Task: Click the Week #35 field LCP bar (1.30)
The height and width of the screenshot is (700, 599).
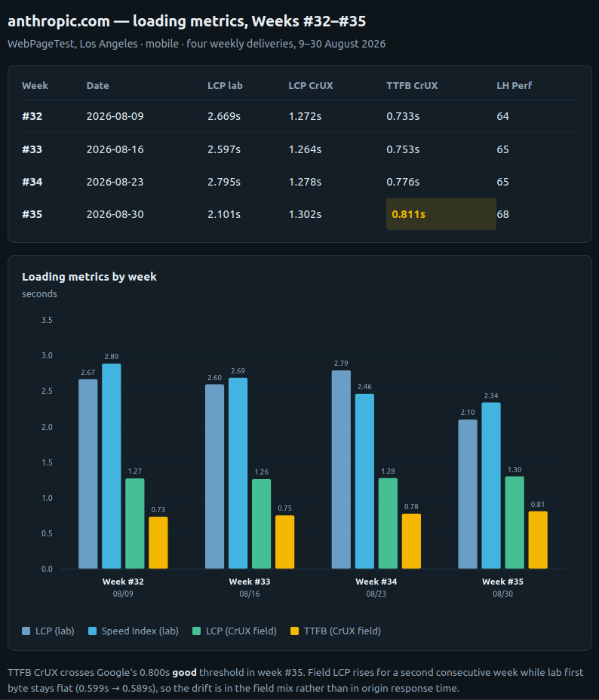Action: point(515,522)
